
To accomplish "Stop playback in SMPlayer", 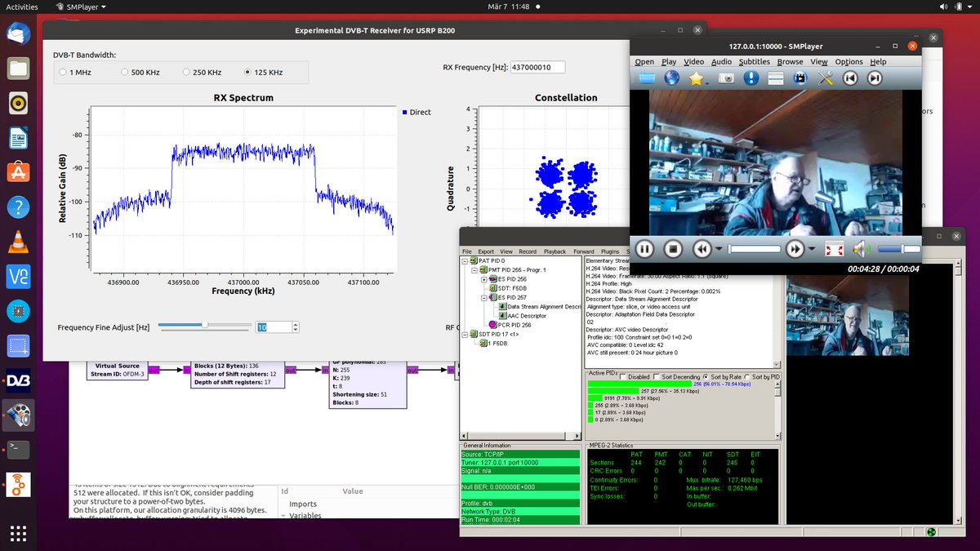I will (673, 249).
